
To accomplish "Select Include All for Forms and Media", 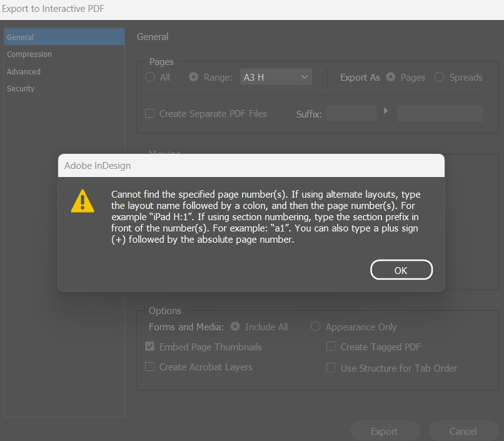I will pos(235,327).
